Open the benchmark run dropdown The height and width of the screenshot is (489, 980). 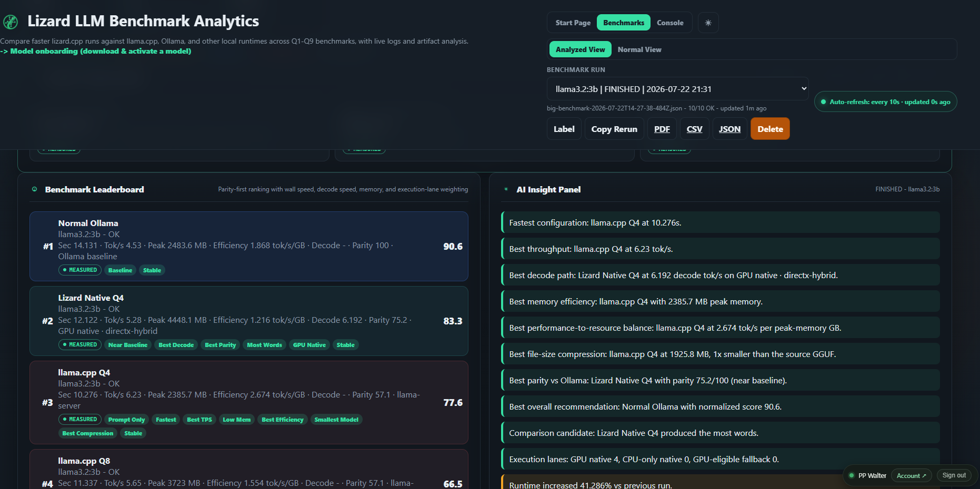point(677,89)
